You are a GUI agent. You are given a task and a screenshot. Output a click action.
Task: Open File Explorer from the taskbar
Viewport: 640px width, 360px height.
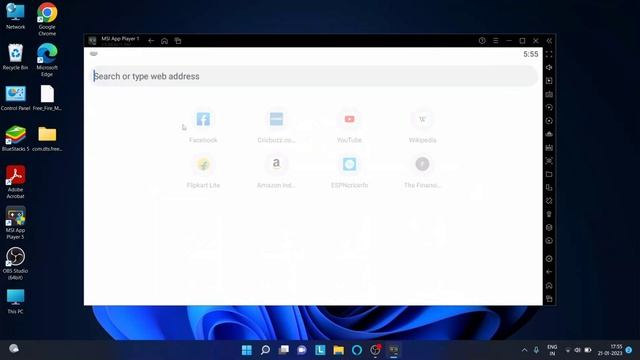pos(338,350)
